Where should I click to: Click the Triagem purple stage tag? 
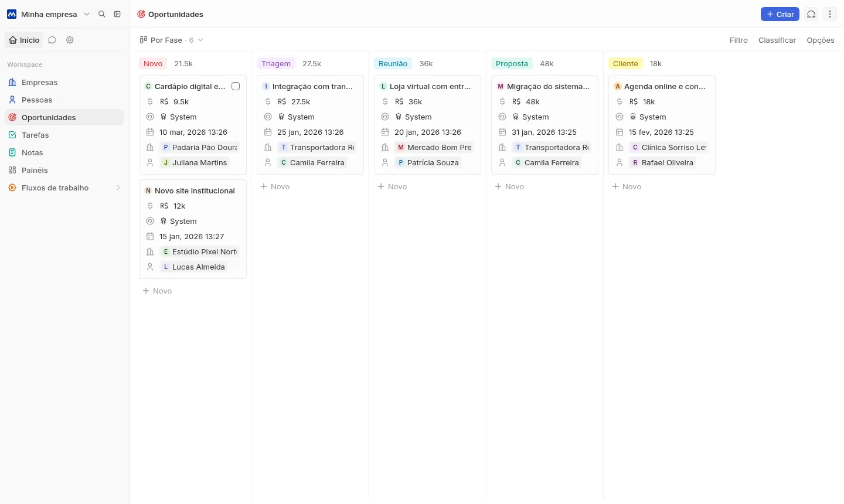(276, 63)
